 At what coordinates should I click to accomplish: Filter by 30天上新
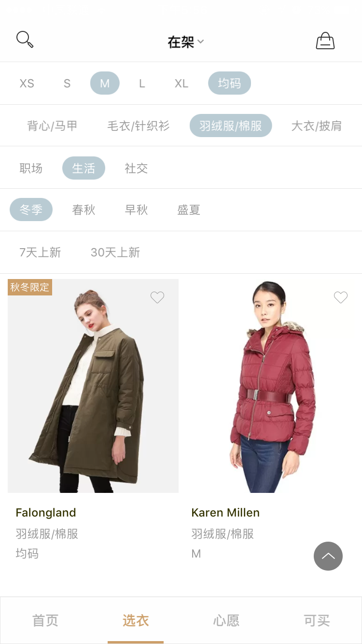point(115,252)
